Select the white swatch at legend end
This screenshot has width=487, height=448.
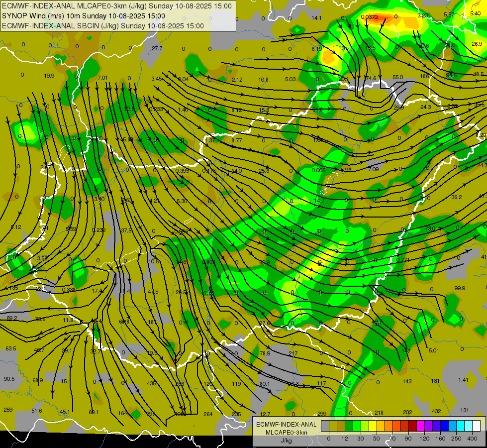tap(477, 426)
